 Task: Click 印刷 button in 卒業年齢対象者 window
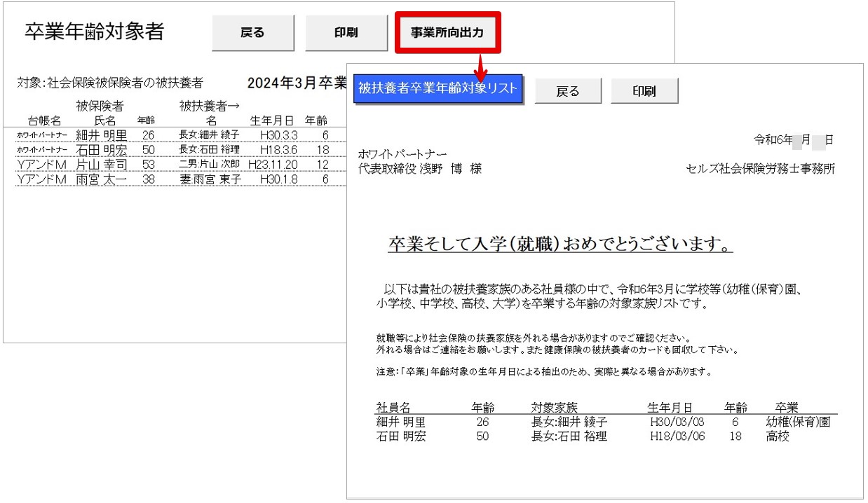click(x=346, y=33)
